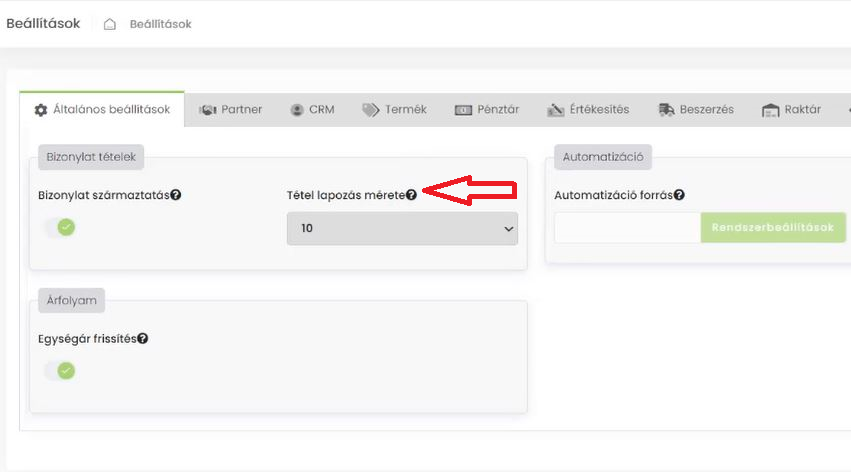Click the home icon in the breadcrumb
Image resolution: width=851 pixels, height=472 pixels.
pyautogui.click(x=110, y=24)
